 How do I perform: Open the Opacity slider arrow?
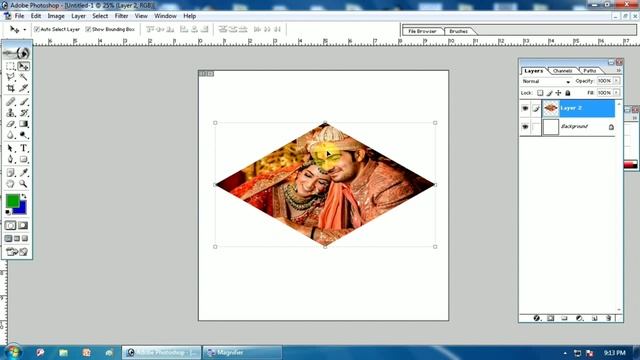pos(616,81)
